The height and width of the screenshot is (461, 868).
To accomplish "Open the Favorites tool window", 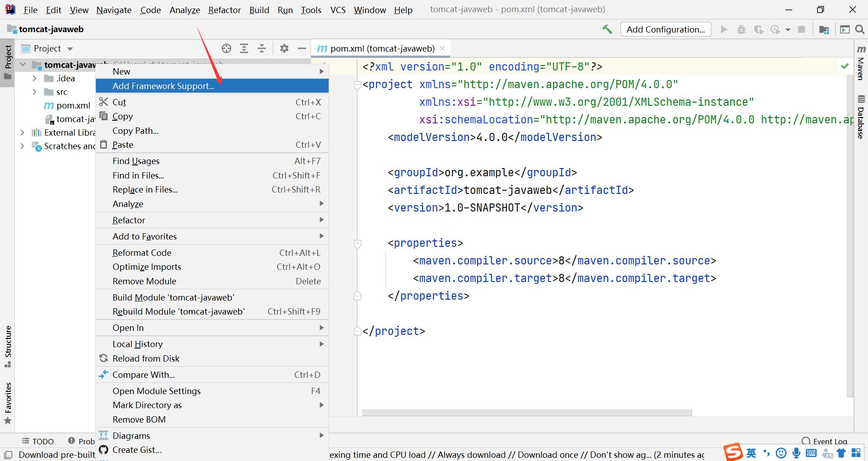I will point(8,403).
